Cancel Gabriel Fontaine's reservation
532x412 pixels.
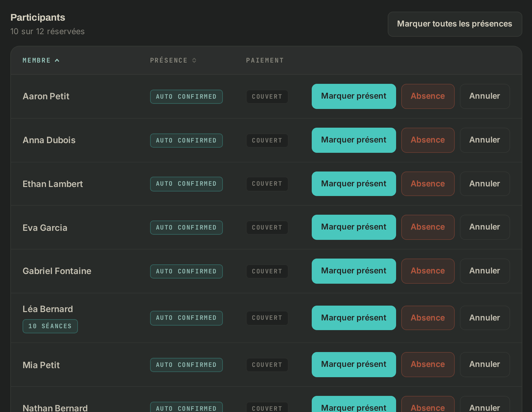coord(485,271)
